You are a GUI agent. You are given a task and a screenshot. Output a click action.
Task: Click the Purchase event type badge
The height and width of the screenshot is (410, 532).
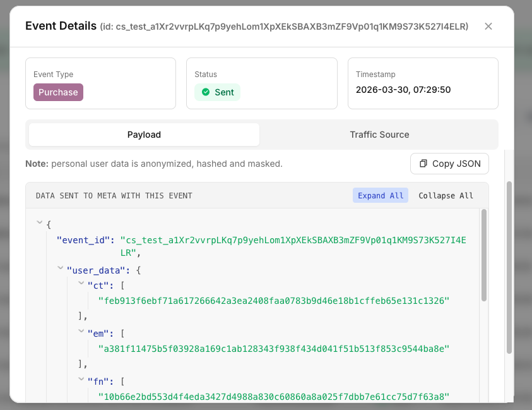58,92
